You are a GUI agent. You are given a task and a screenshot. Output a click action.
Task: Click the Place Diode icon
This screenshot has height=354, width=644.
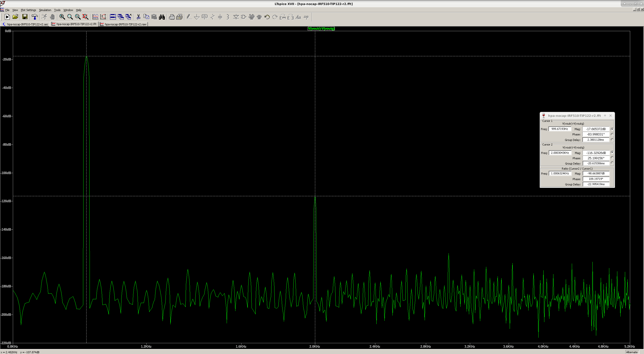(x=236, y=17)
